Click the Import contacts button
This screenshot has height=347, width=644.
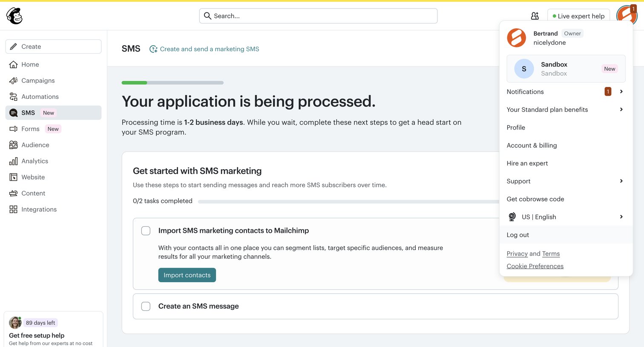click(x=187, y=275)
